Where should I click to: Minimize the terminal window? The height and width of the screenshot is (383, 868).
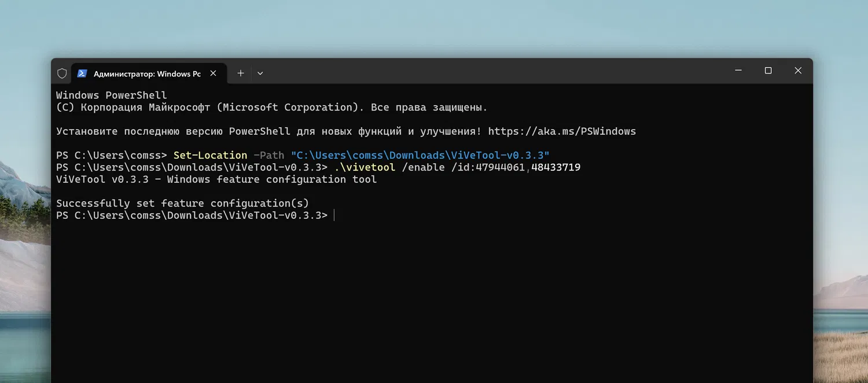pos(738,71)
